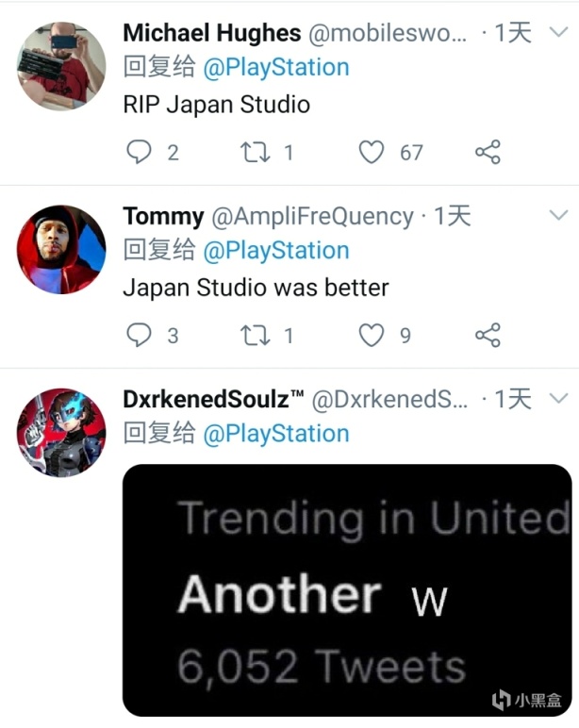
Task: Like Michael Hughes' tweet
Action: pyautogui.click(x=373, y=152)
